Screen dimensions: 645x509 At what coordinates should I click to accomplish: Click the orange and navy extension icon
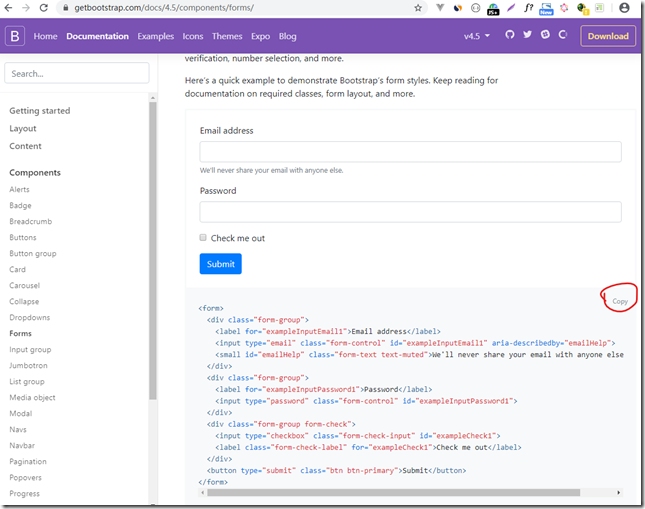(457, 8)
